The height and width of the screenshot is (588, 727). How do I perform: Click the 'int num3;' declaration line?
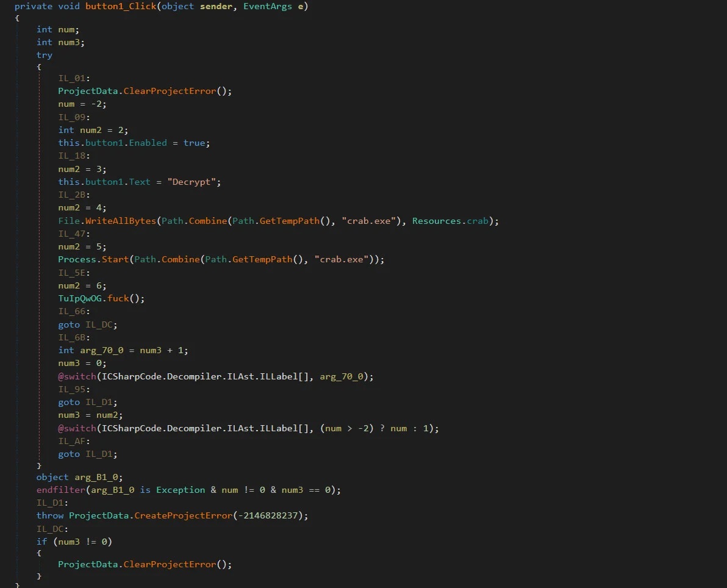61,42
